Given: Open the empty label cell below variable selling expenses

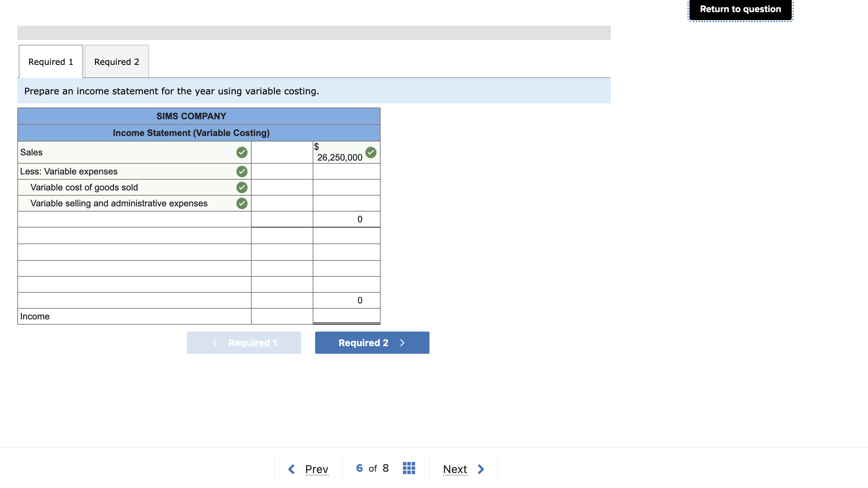Looking at the screenshot, I should click(x=134, y=219).
